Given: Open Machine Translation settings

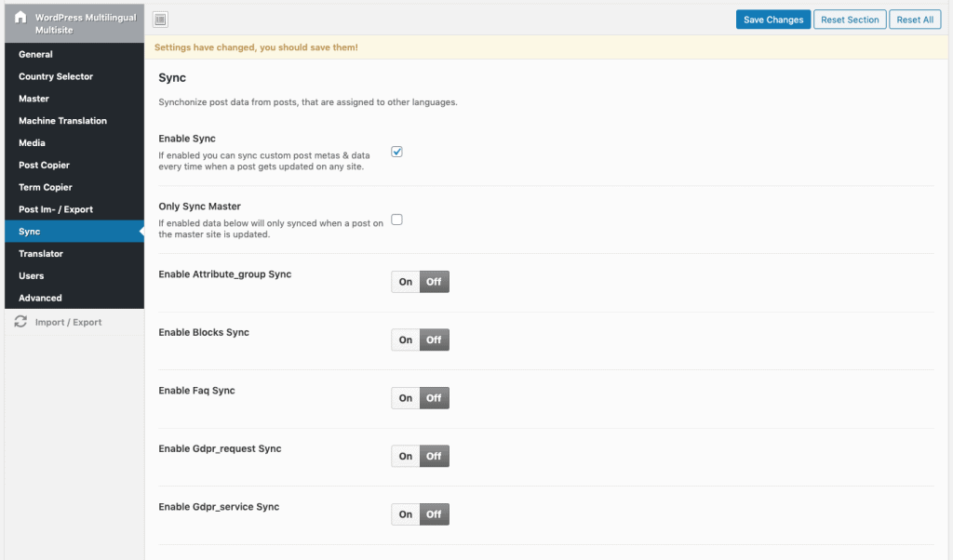Looking at the screenshot, I should (62, 121).
